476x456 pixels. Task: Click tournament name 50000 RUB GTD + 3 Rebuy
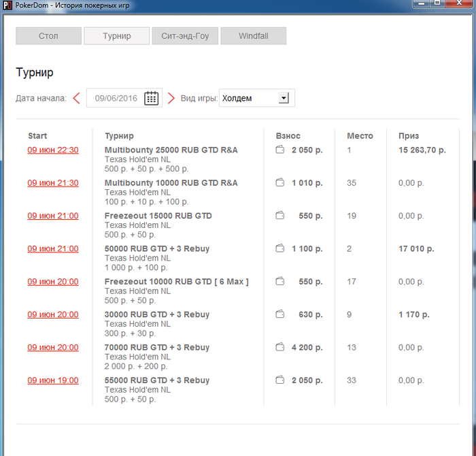[x=157, y=249]
